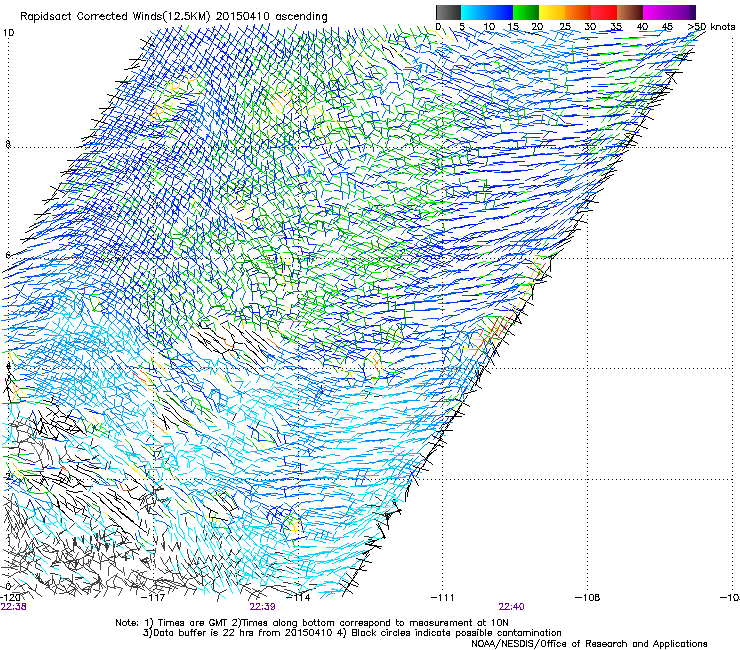Screen dimensions: 740x650
Task: Click the red 30-35 knots legend segment
Action: pos(604,12)
